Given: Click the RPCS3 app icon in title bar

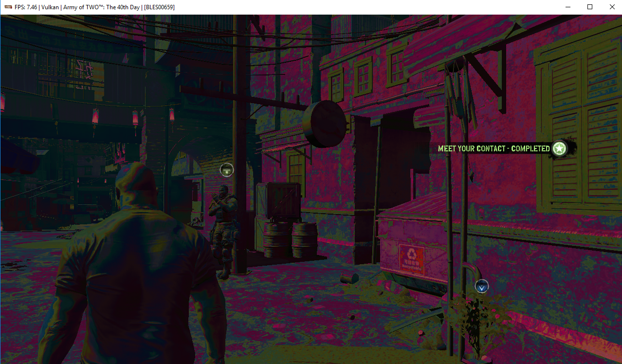Looking at the screenshot, I should [x=8, y=7].
